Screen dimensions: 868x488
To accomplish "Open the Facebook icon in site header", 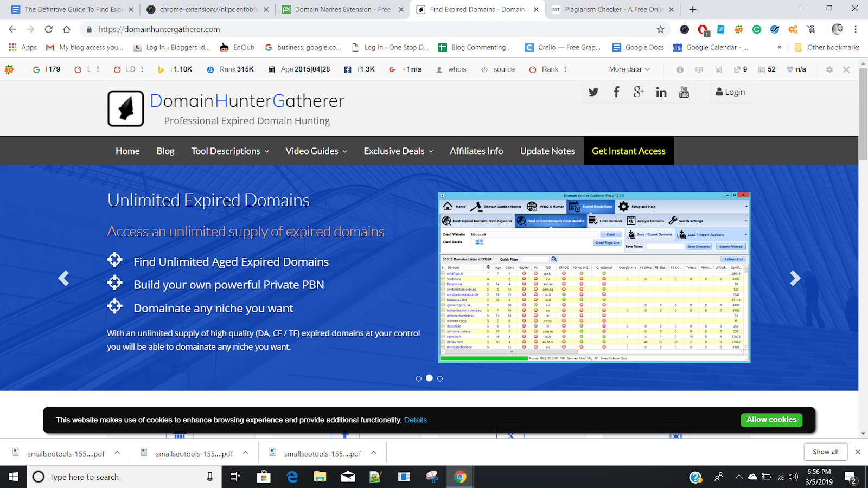I will [x=616, y=92].
